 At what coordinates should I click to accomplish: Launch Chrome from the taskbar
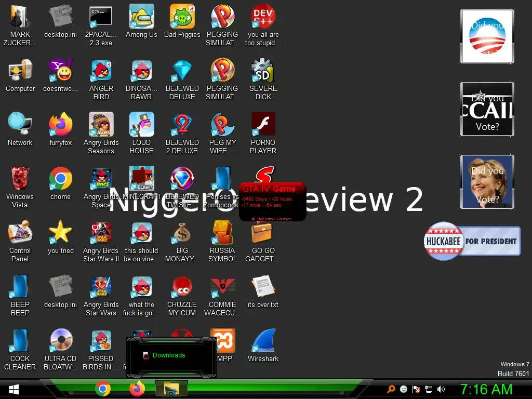point(103,389)
